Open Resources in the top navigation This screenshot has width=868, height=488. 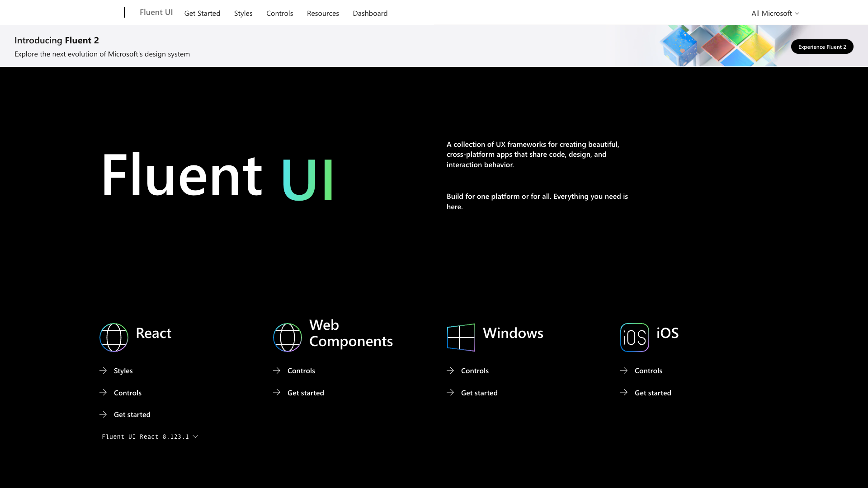(x=323, y=13)
